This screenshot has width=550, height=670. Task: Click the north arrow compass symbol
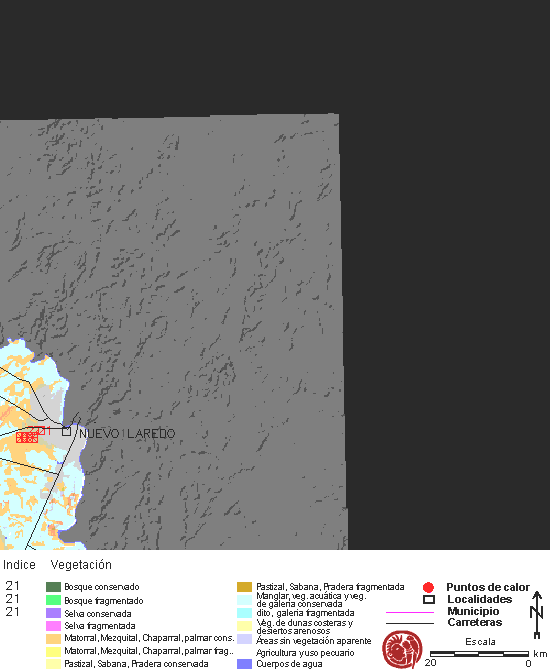[x=537, y=615]
